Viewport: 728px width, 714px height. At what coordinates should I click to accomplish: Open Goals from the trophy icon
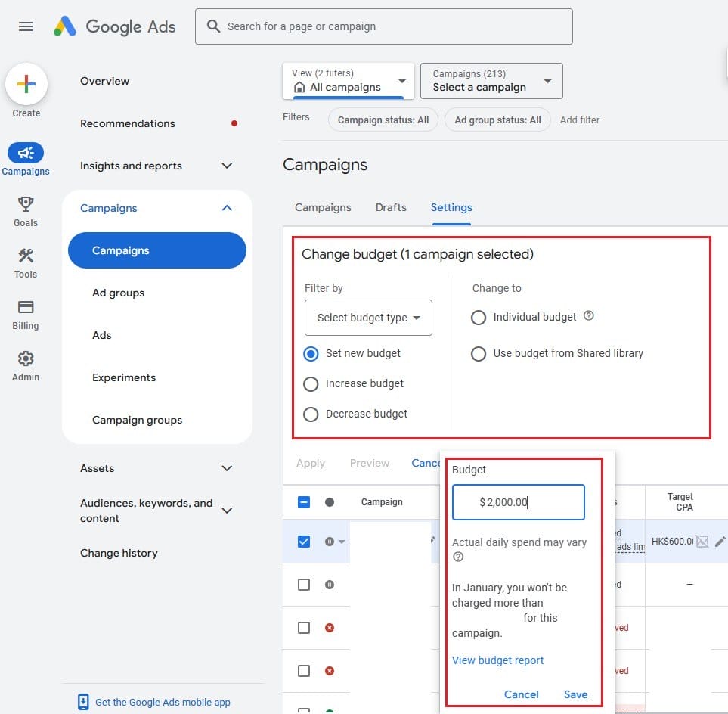click(x=26, y=204)
